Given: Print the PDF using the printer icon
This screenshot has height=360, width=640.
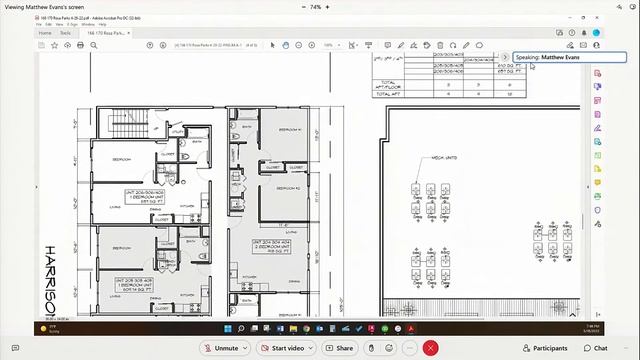Looking at the screenshot, I should pyautogui.click(x=80, y=45).
